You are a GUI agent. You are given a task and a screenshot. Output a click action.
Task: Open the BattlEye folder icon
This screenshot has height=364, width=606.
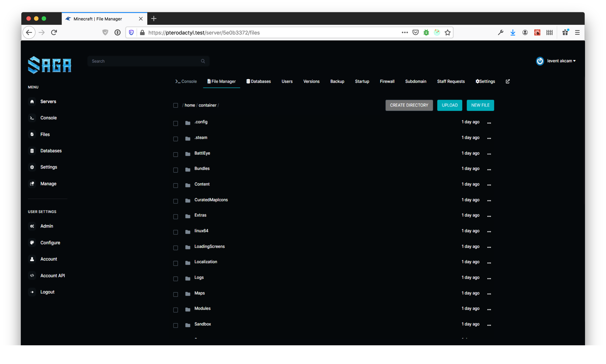188,154
